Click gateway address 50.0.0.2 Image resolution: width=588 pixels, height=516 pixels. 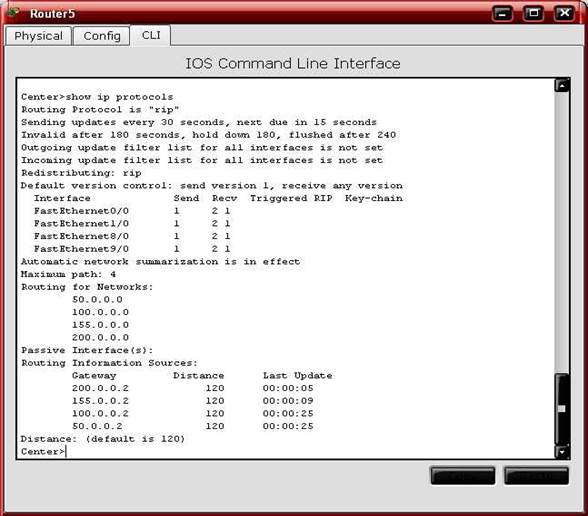[x=98, y=426]
